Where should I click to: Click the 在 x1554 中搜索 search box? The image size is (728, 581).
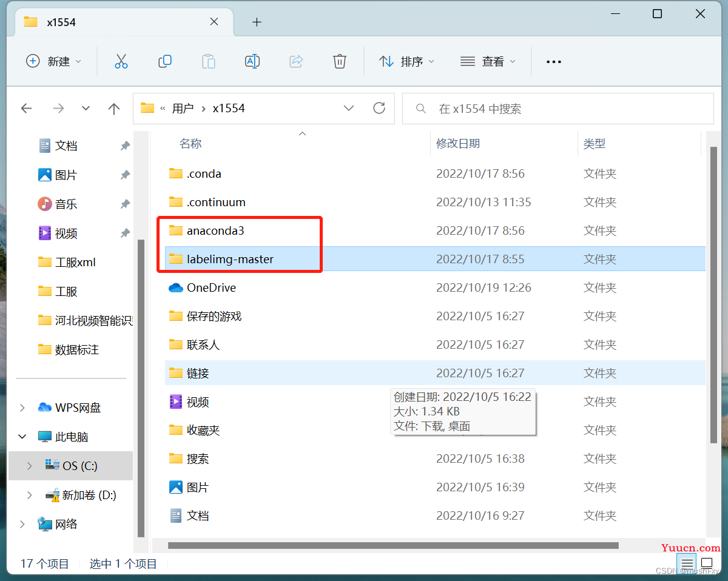point(558,109)
